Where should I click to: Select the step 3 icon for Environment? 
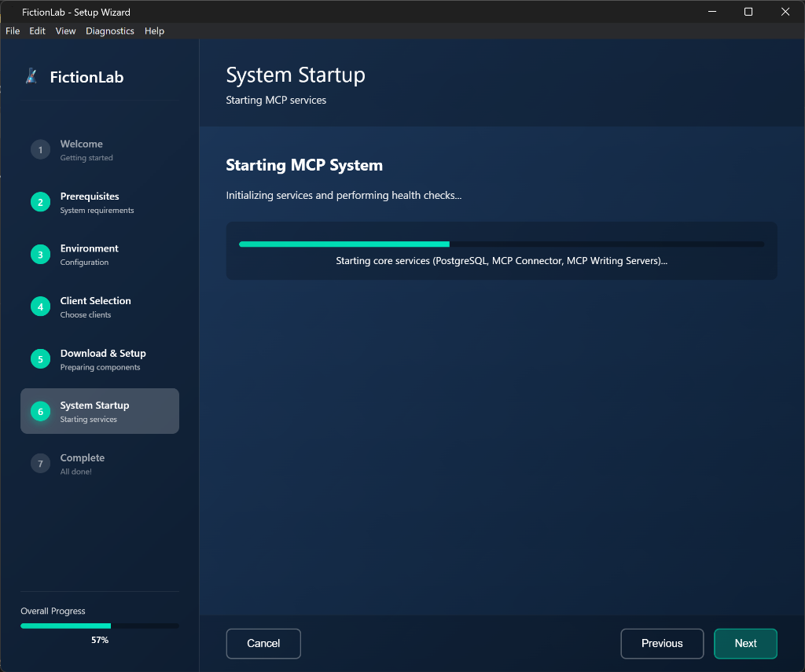click(x=40, y=254)
